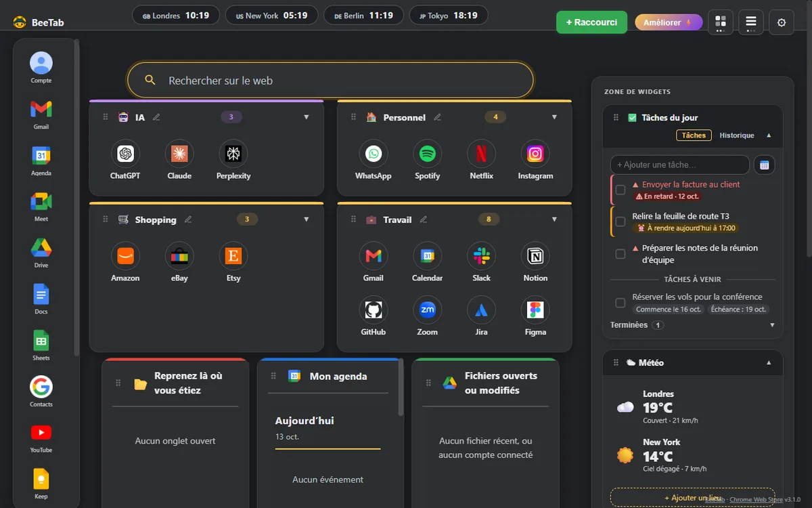Viewport: 812px width, 508px height.
Task: Open the settings gear icon
Action: pos(782,22)
